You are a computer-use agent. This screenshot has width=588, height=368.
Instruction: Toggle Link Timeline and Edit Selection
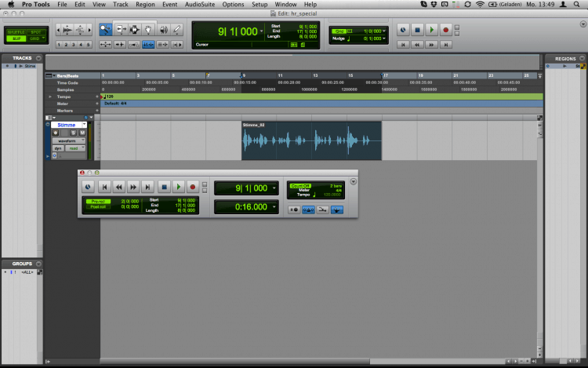[x=148, y=45]
